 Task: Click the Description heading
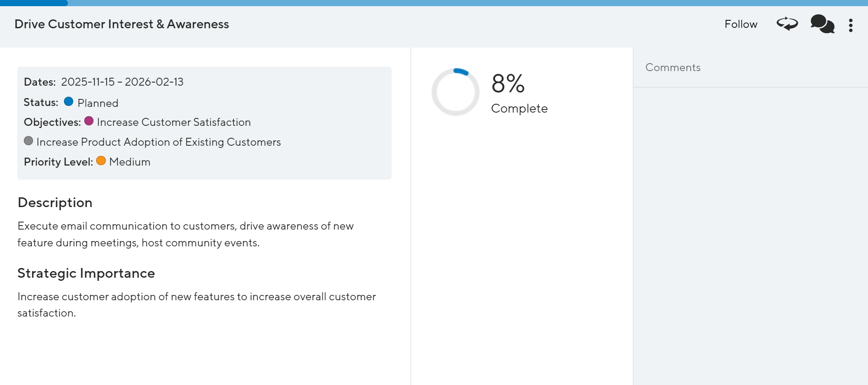pyautogui.click(x=55, y=203)
